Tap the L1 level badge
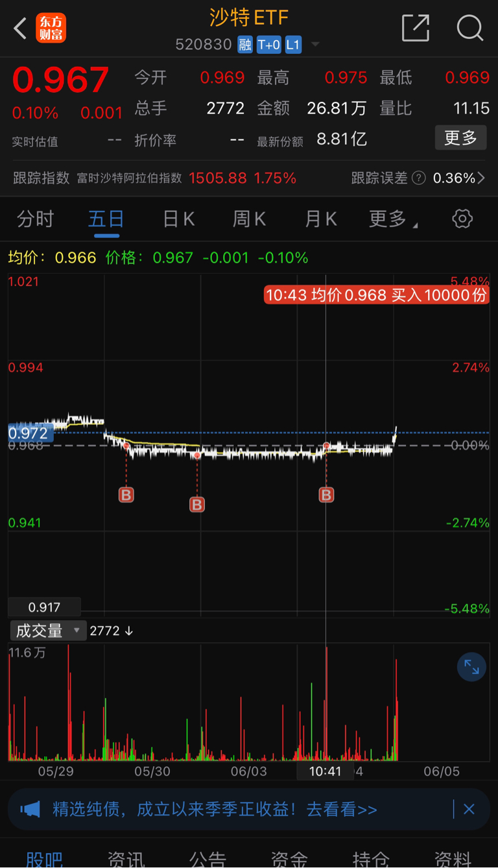Screen dimensions: 498x868 click(293, 45)
